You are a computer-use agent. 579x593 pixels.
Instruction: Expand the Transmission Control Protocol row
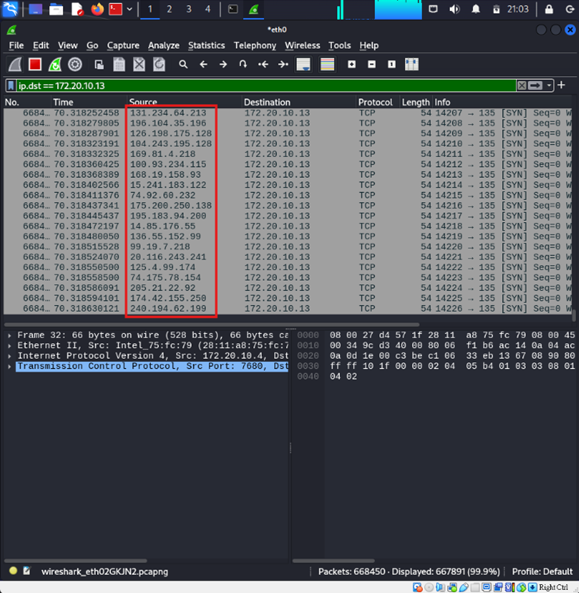9,366
